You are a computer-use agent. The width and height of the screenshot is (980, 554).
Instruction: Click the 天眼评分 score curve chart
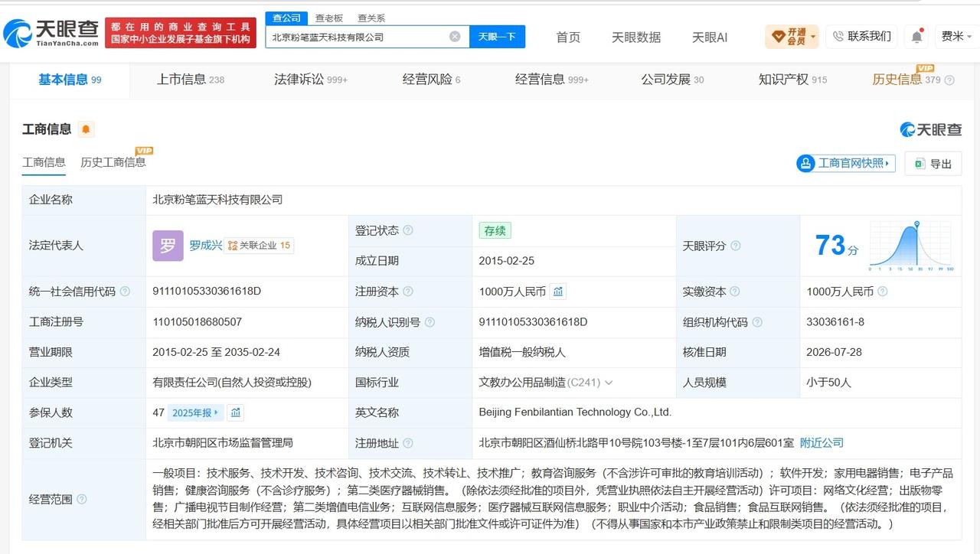pos(910,246)
